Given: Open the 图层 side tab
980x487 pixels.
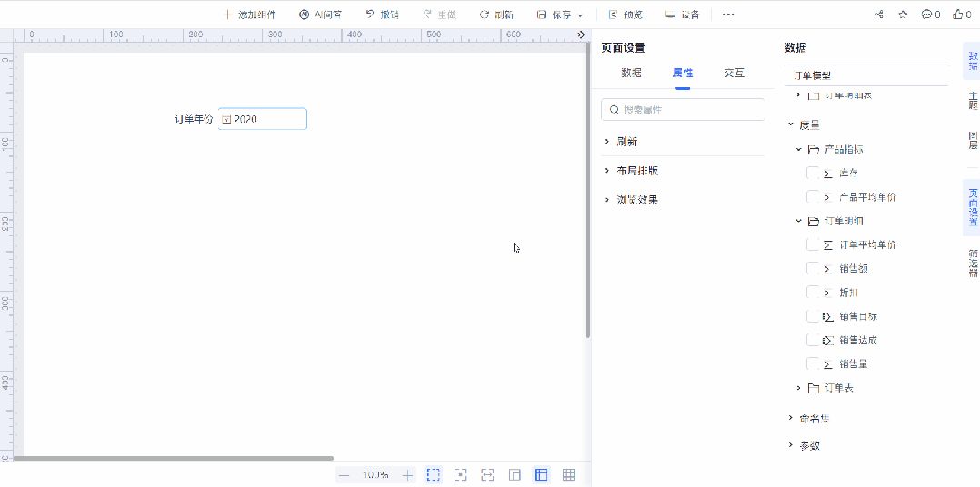Looking at the screenshot, I should coord(972,141).
